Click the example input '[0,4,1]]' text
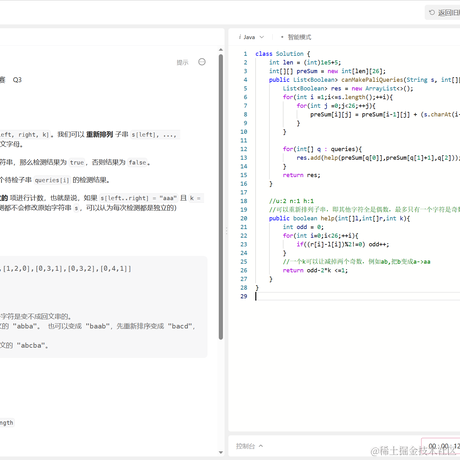The height and width of the screenshot is (460, 460). click(x=116, y=269)
